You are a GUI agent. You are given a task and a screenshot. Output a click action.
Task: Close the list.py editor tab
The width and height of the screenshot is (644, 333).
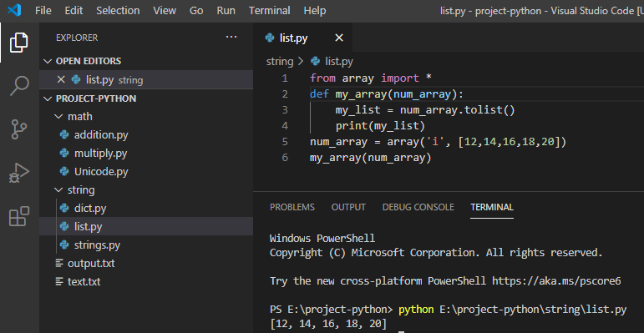[x=339, y=38]
